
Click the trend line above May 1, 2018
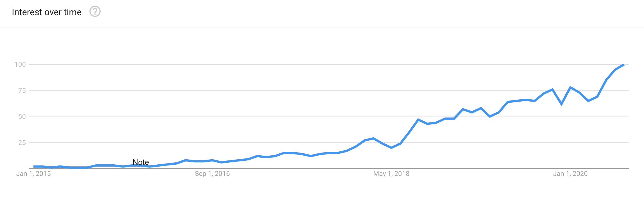pyautogui.click(x=391, y=148)
